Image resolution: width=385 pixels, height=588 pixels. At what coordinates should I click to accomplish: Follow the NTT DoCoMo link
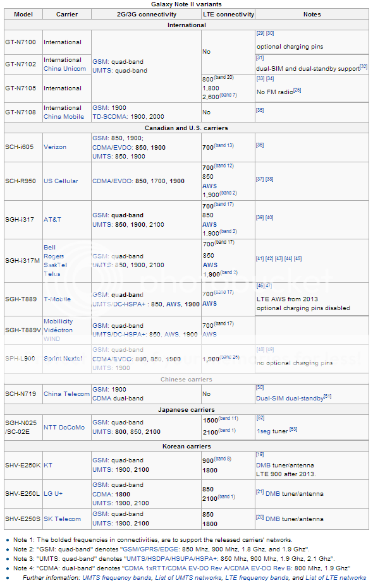(x=64, y=428)
